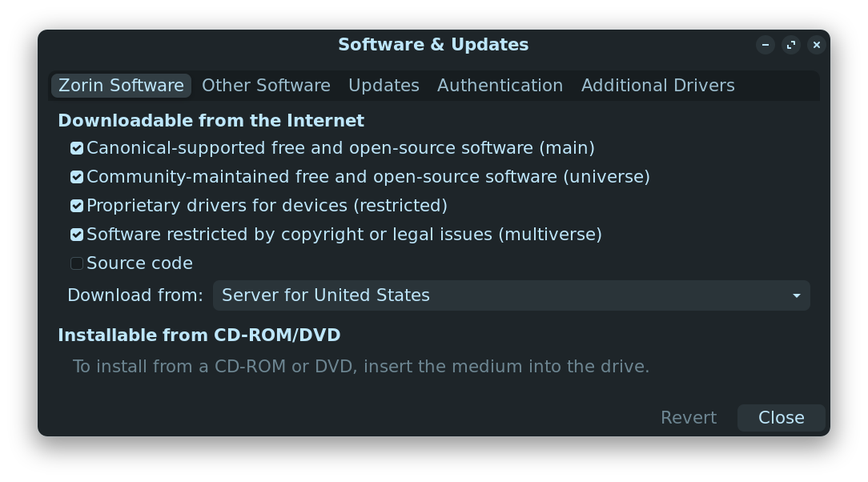
Task: Uncheck Community-maintained software (universe)
Action: [77, 177]
